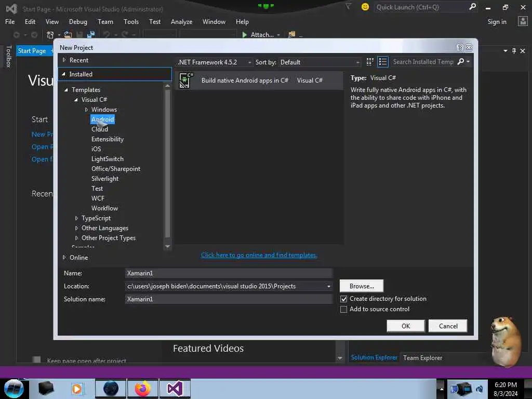Select the Build native Android apps template
The width and height of the screenshot is (532, 399).
point(259,81)
